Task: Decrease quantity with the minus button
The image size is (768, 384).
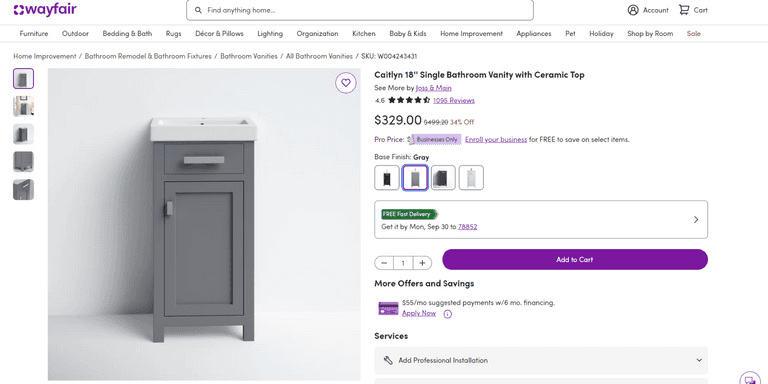Action: pos(384,263)
